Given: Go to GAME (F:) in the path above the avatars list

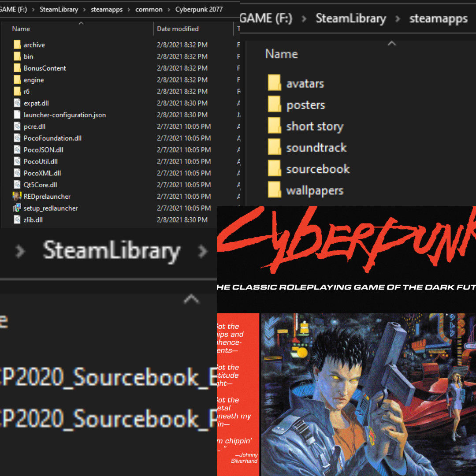Looking at the screenshot, I should point(266,18).
